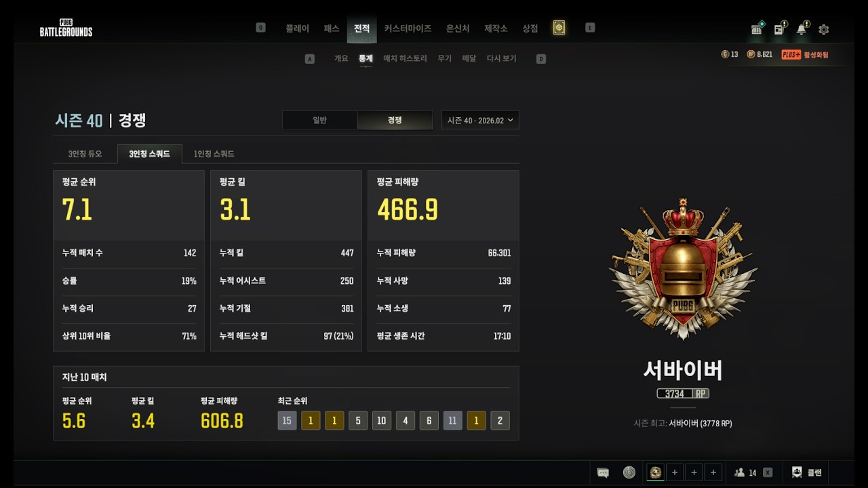Open the store crate icon in top bar
868x488 pixels.
(757, 28)
